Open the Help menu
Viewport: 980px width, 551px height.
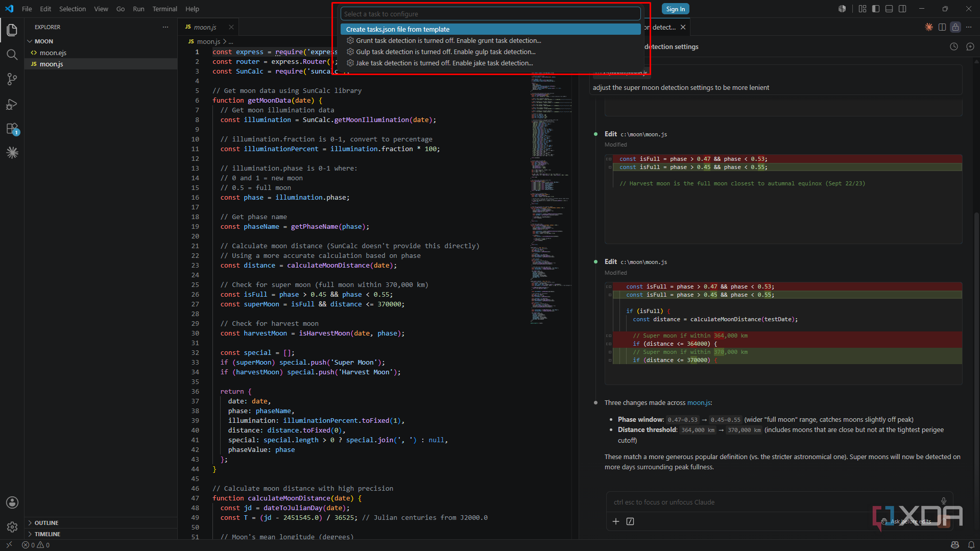coord(193,9)
